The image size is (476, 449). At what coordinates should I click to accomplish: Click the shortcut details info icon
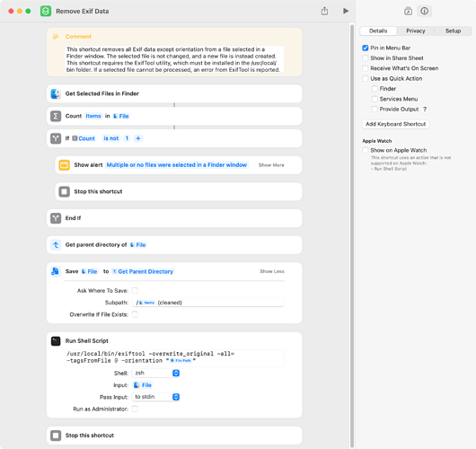coord(425,12)
